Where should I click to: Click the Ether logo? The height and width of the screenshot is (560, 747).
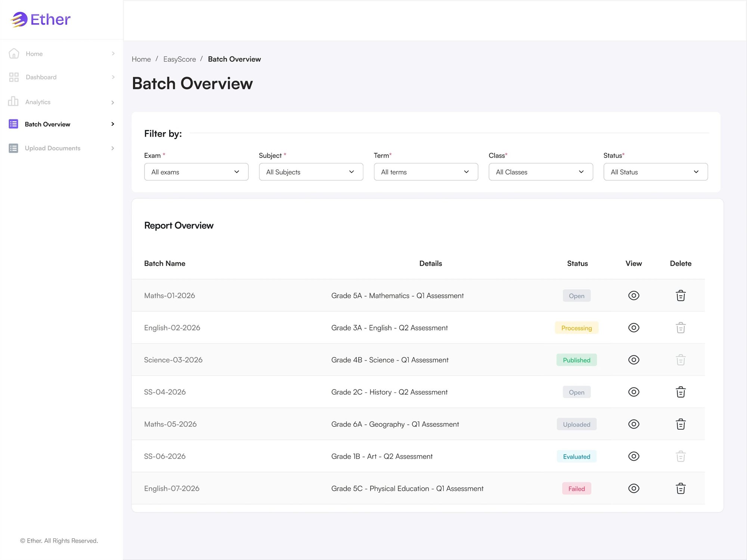(x=40, y=19)
